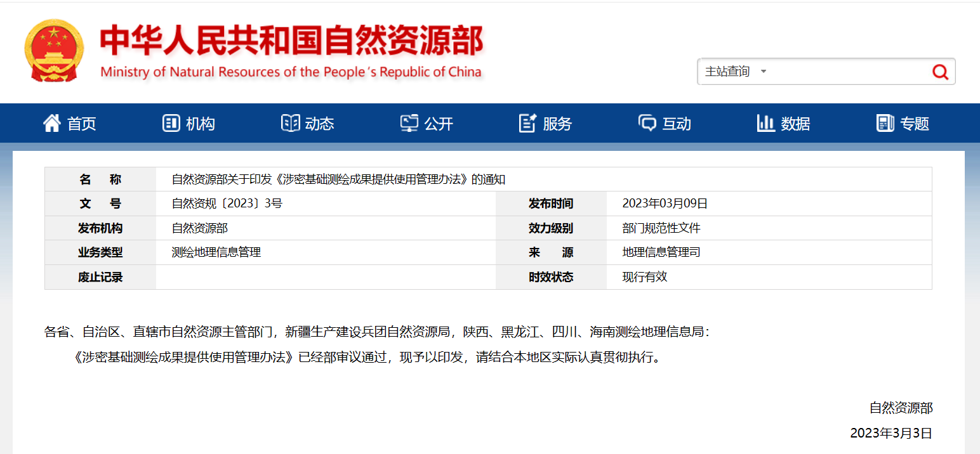Focus the site search input field
Image resolution: width=980 pixels, height=454 pixels.
(851, 72)
